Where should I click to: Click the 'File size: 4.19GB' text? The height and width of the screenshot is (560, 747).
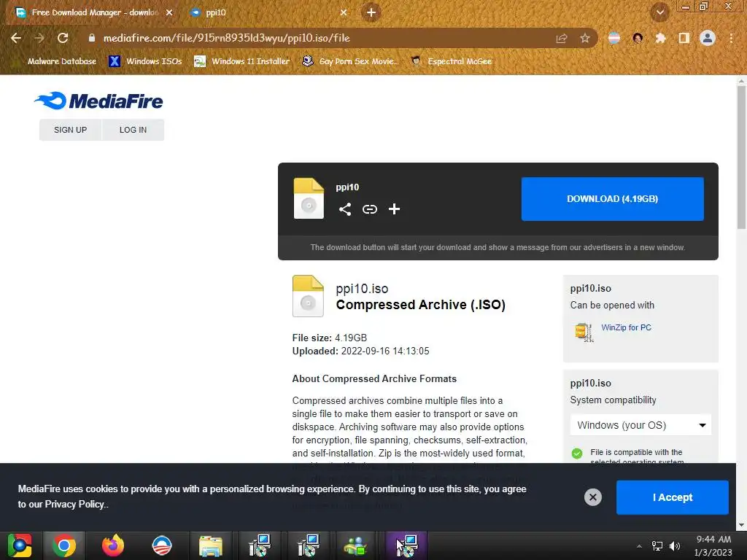(330, 338)
